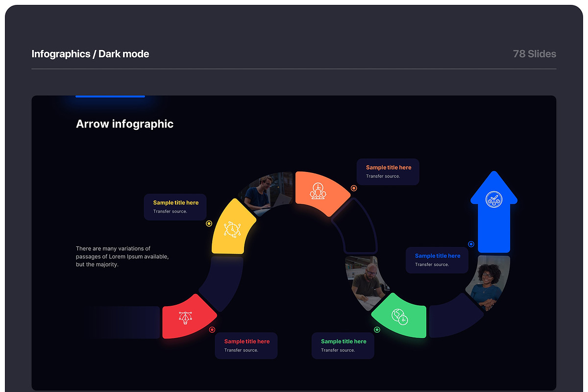Click the yellow dot marker
The width and height of the screenshot is (588, 392).
(x=209, y=223)
